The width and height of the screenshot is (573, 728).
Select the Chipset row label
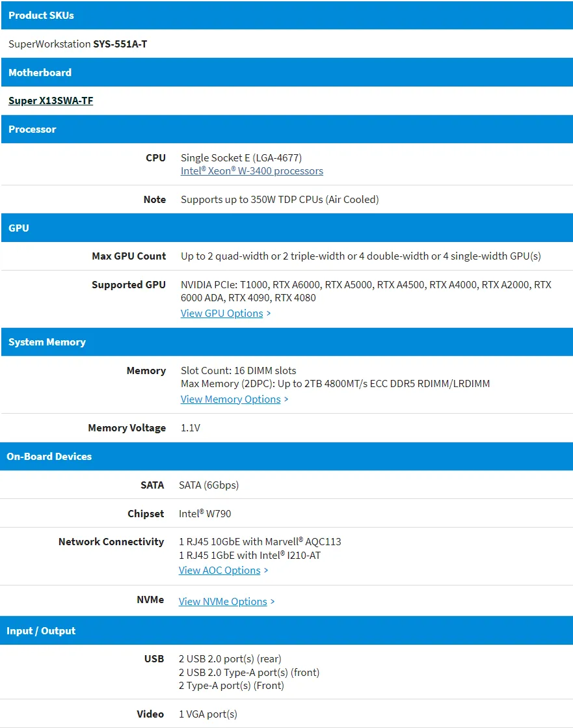coord(146,513)
